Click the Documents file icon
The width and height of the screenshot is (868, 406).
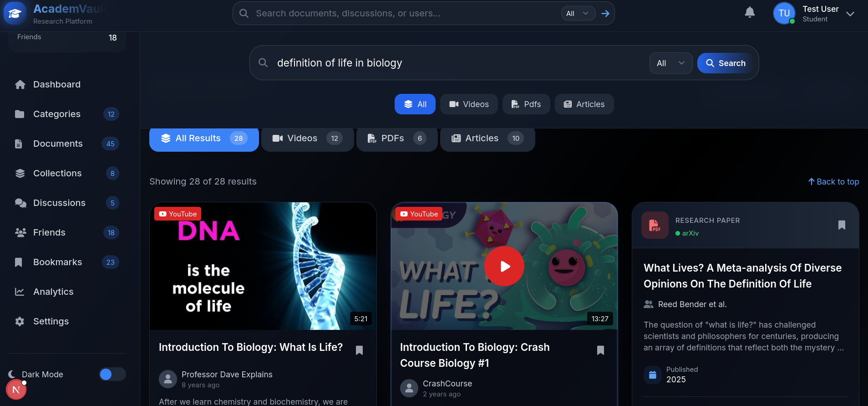(19, 144)
